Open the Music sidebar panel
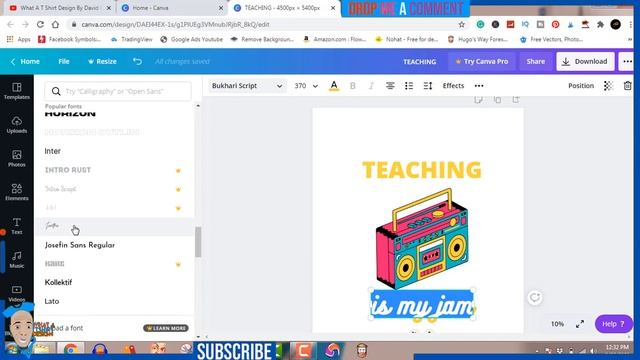Screen dimensions: 640x360 [17, 260]
